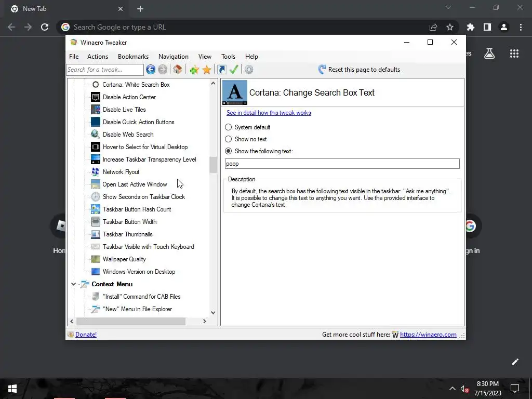Open the Help menu

click(252, 57)
